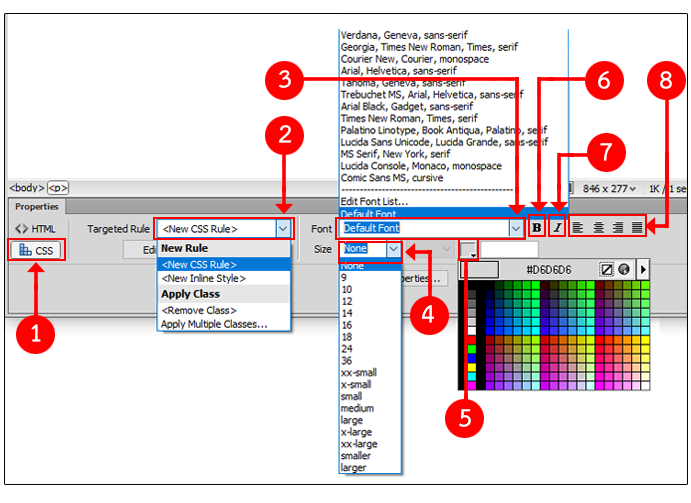Align text to the left
The width and height of the screenshot is (691, 503).
[x=579, y=228]
